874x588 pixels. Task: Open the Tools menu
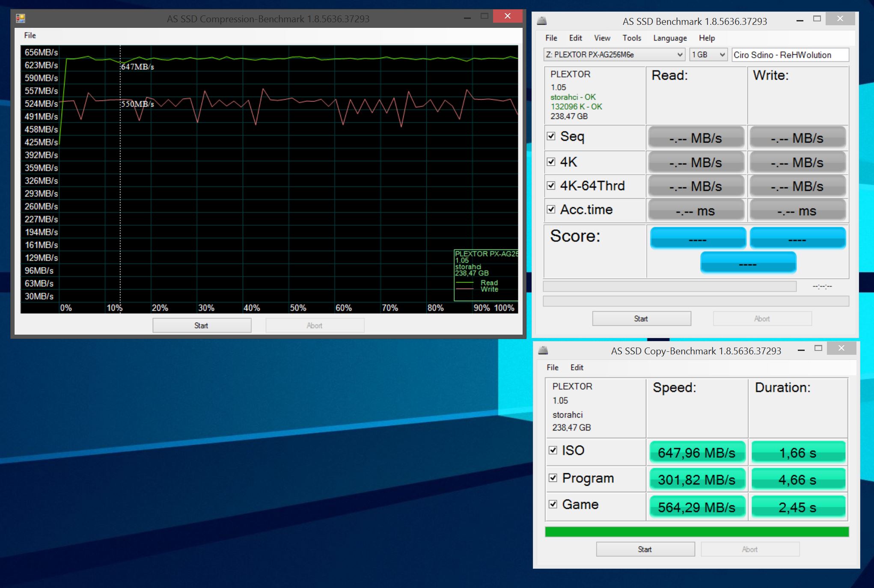(632, 38)
